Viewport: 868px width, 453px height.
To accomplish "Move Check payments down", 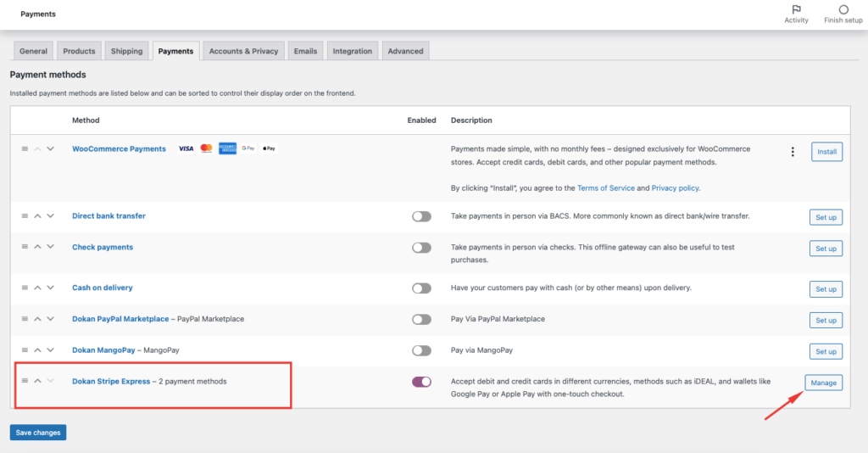I will (x=50, y=247).
